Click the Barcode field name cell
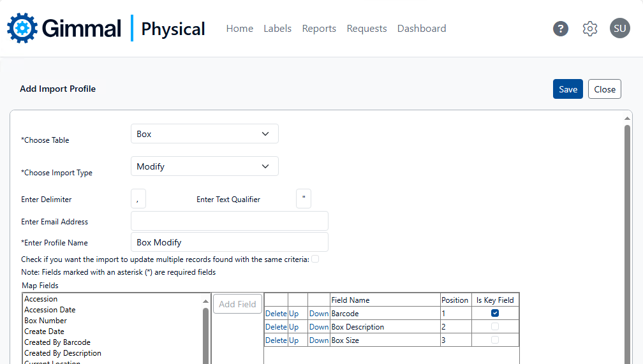643x364 pixels. [385, 314]
